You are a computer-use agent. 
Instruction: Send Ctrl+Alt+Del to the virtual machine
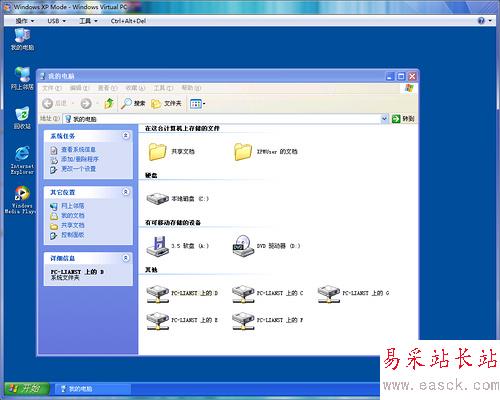[x=128, y=21]
